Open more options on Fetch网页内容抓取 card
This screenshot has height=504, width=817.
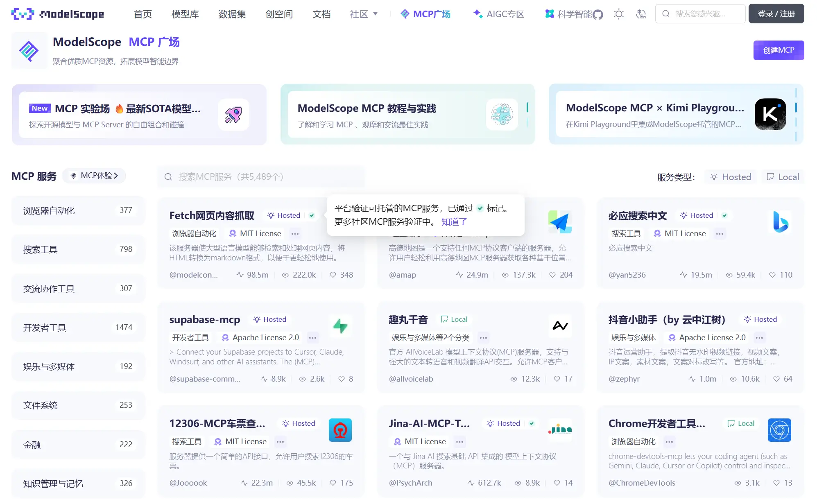point(295,233)
